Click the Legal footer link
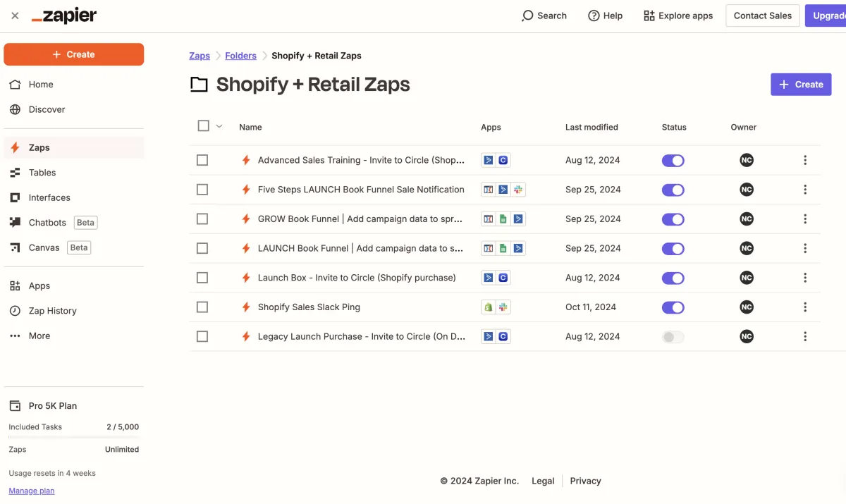 point(543,481)
